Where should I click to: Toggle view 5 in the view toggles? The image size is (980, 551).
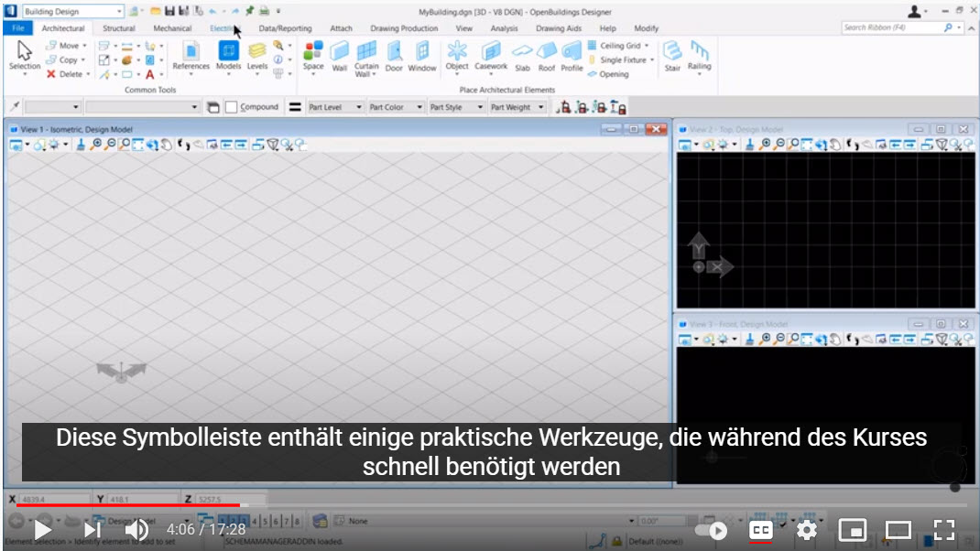pyautogui.click(x=265, y=521)
